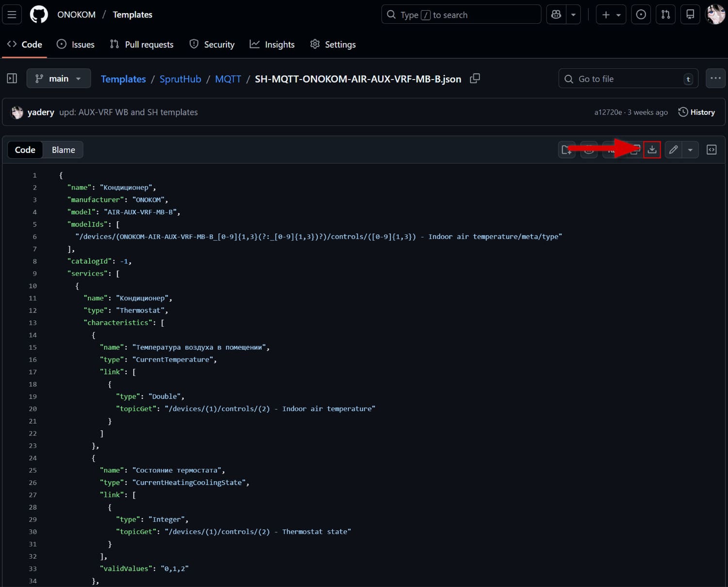Open Copilot chat from the header
This screenshot has height=587, width=728.
click(556, 15)
